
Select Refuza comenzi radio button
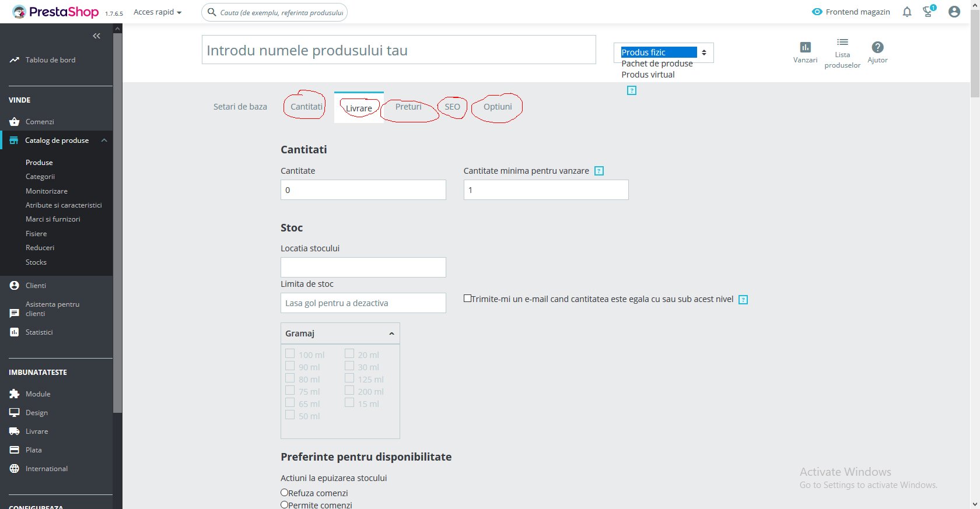(285, 492)
